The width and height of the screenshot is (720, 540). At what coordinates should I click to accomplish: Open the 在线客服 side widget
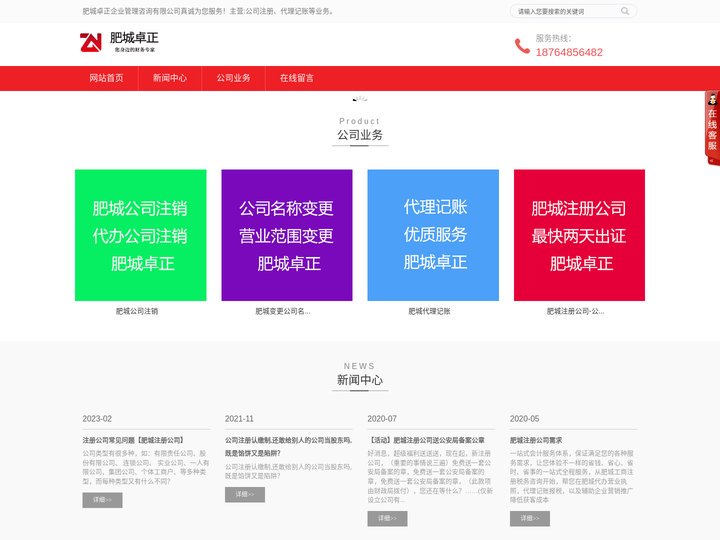point(712,128)
